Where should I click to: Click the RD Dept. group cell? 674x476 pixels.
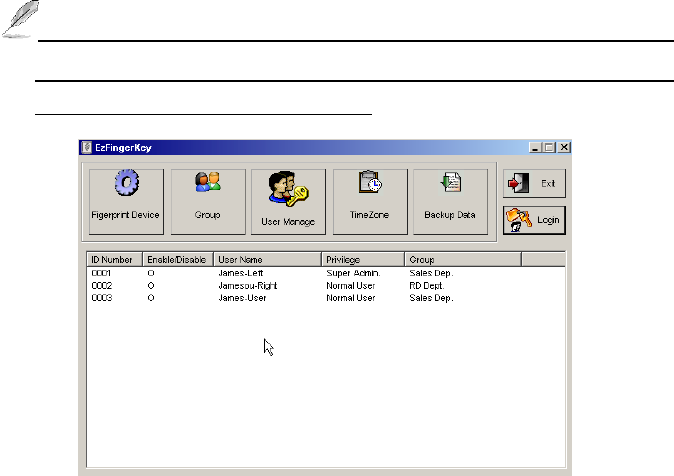(x=427, y=286)
